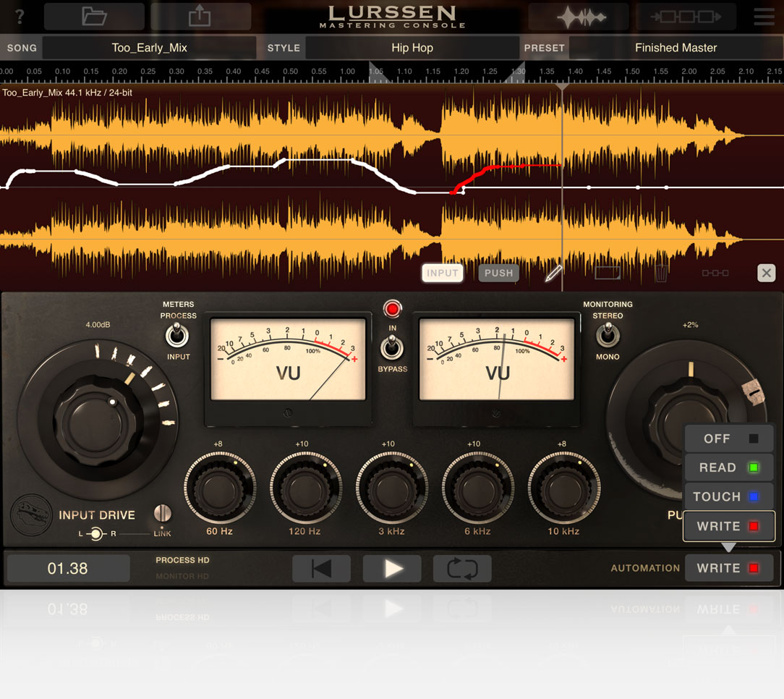The width and height of the screenshot is (784, 699).
Task: Click the PUSH button
Action: (x=498, y=273)
